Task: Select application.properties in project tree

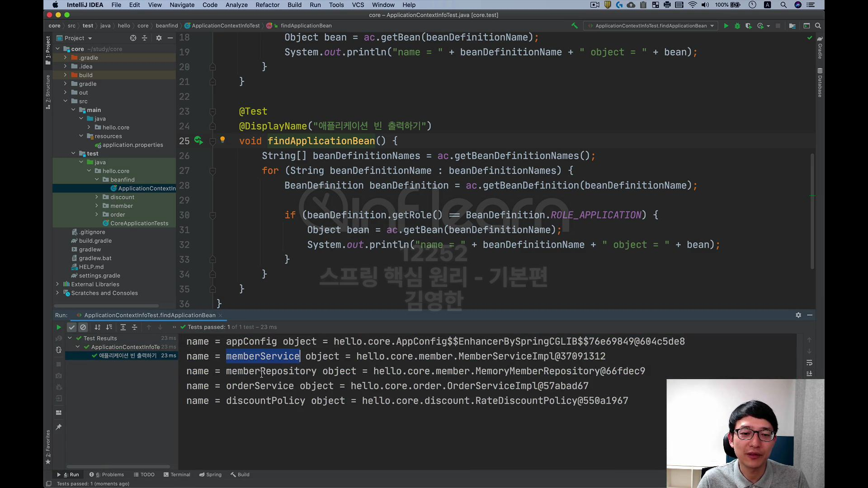Action: [129, 145]
